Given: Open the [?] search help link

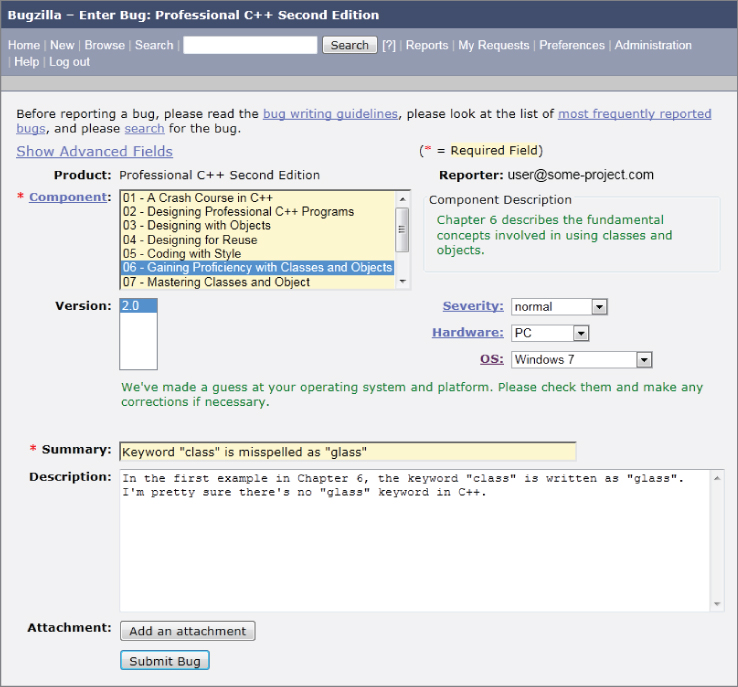Looking at the screenshot, I should point(389,45).
